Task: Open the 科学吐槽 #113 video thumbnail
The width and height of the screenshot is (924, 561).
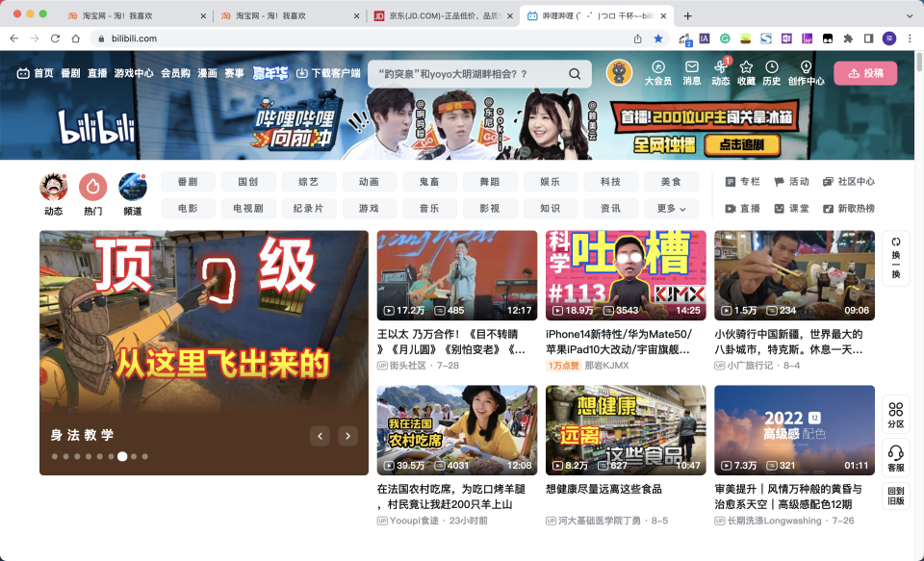Action: click(x=626, y=275)
